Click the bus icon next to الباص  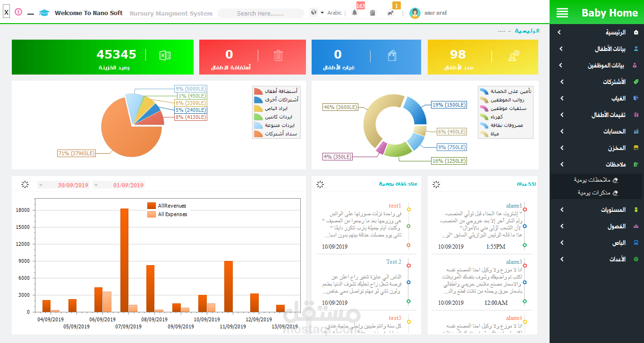pyautogui.click(x=636, y=243)
